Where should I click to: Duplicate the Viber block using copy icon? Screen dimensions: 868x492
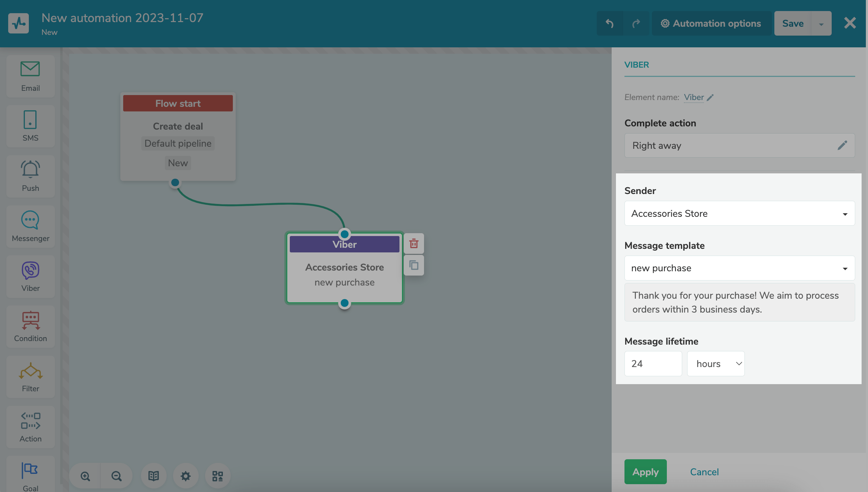pyautogui.click(x=414, y=265)
